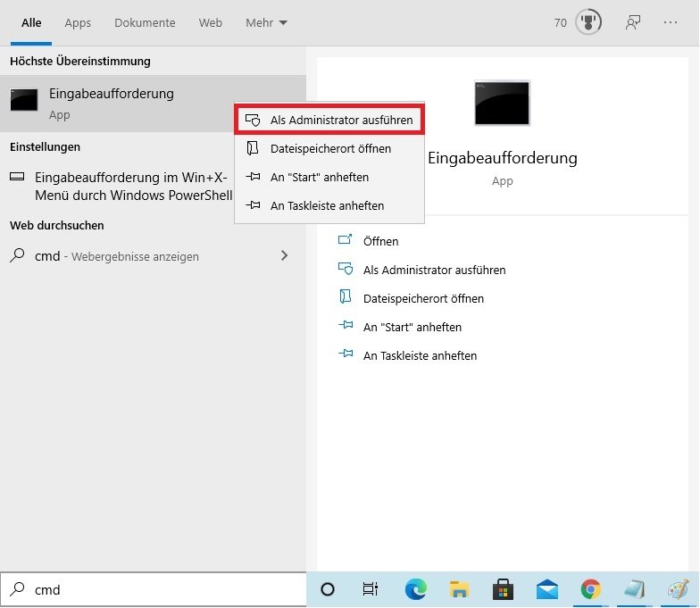Click Öffnen in the right panel
This screenshot has height=608, width=700.
380,241
